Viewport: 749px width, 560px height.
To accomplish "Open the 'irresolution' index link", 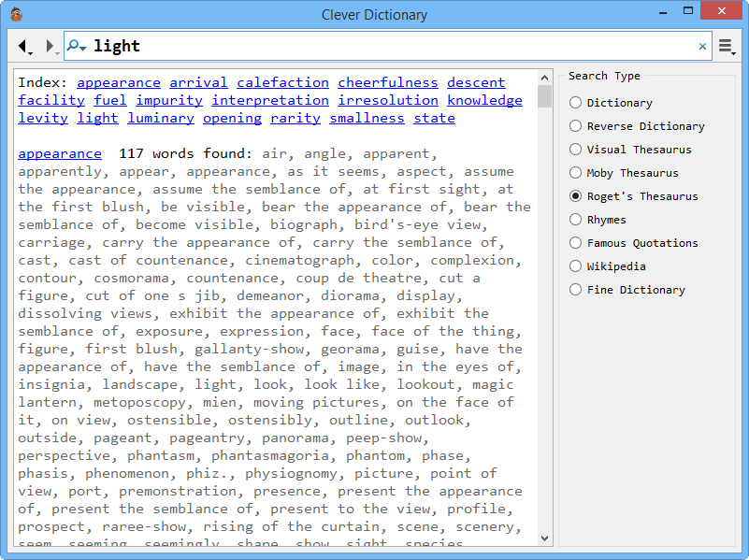I will pos(388,100).
